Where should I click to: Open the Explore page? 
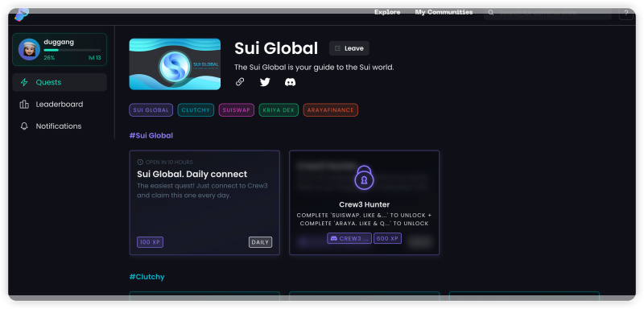pyautogui.click(x=387, y=12)
